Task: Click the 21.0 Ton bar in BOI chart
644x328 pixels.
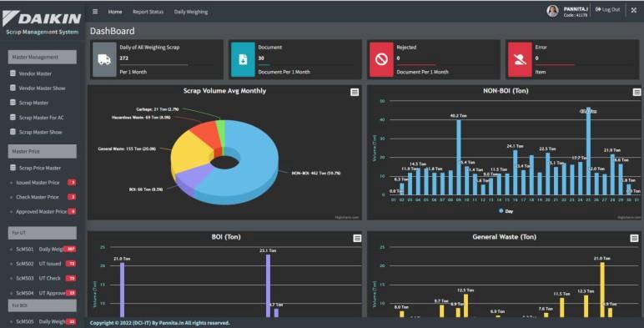Action: point(122,290)
